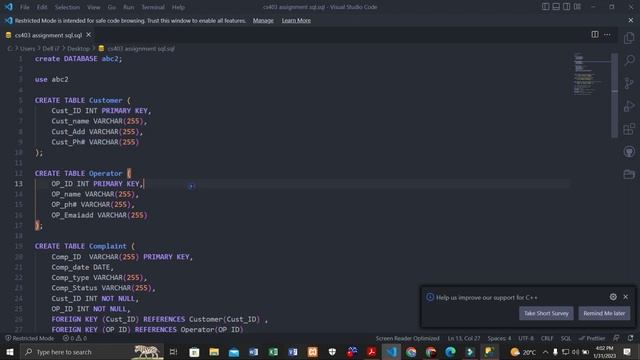
Task: Close the C++ survey notification
Action: [x=625, y=297]
